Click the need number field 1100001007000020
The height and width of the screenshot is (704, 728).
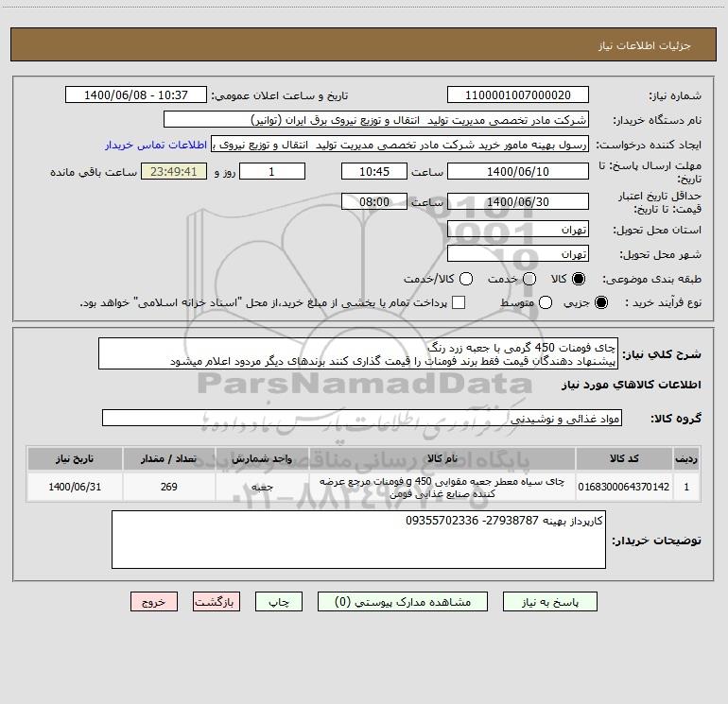(x=518, y=95)
